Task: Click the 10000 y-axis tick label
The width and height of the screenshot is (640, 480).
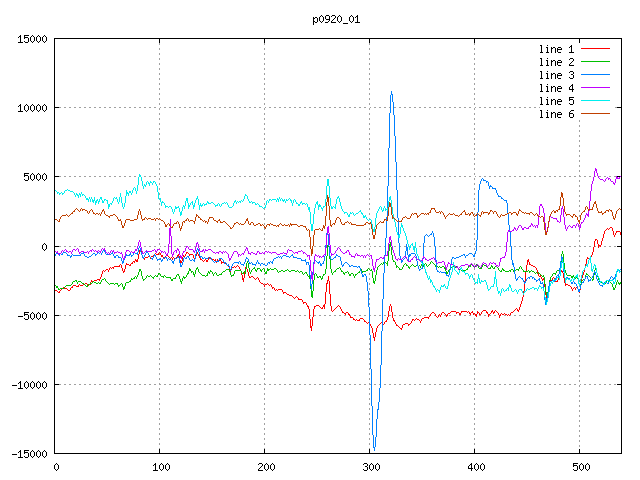Action: click(x=32, y=108)
